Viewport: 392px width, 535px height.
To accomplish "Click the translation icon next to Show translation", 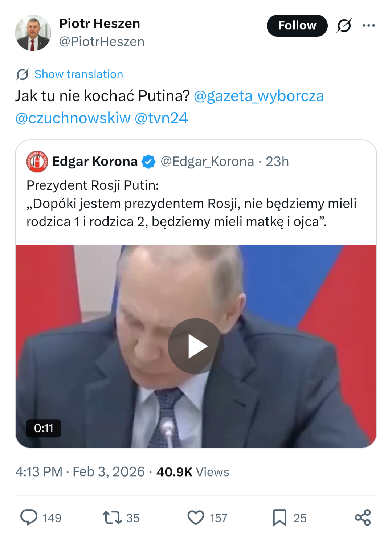I will pos(23,74).
